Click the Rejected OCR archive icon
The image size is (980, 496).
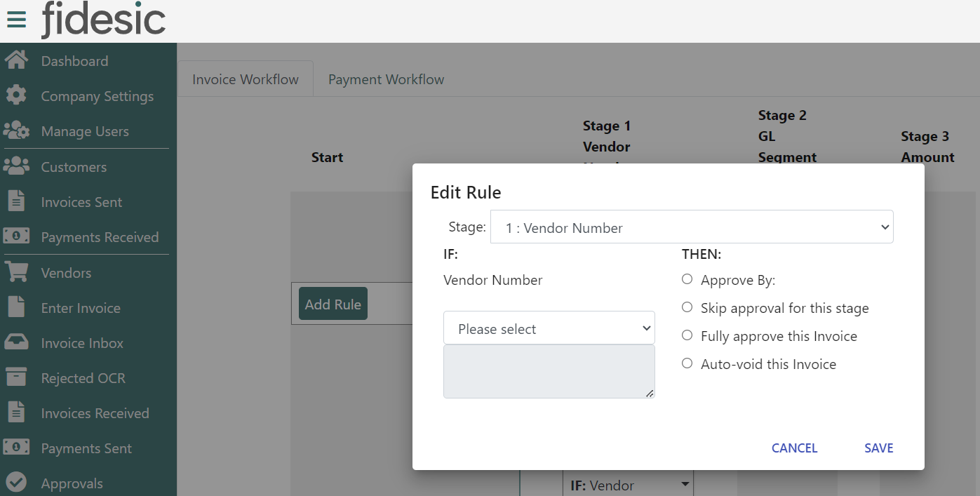pyautogui.click(x=16, y=378)
